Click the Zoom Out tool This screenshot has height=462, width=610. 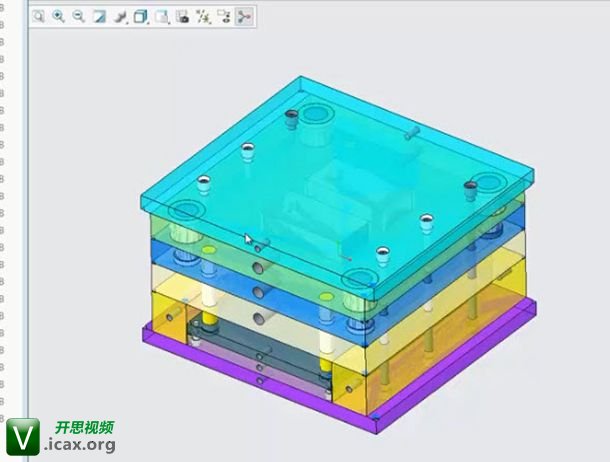79,17
